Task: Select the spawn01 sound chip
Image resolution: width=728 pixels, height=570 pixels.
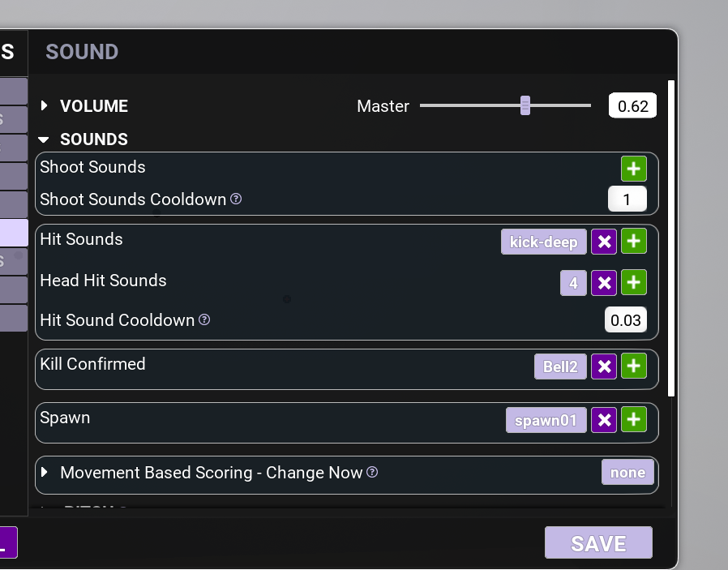Action: pyautogui.click(x=546, y=420)
